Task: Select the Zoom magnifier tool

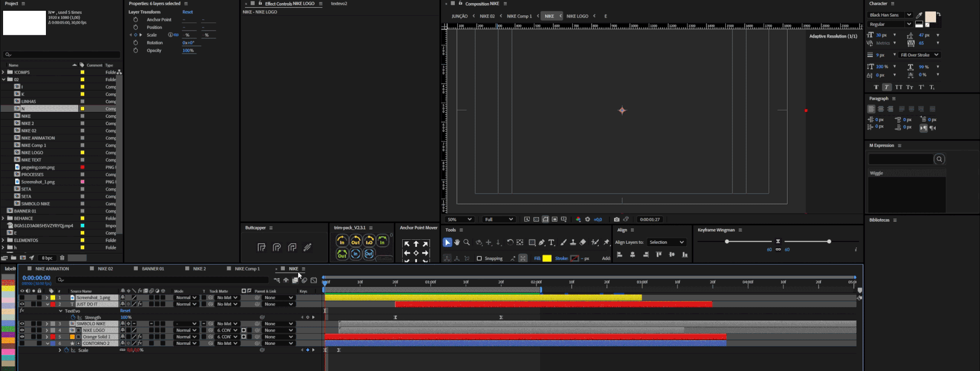Action: (x=467, y=242)
